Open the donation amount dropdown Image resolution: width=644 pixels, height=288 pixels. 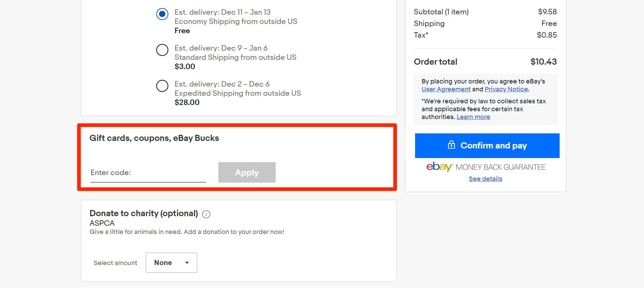(172, 263)
